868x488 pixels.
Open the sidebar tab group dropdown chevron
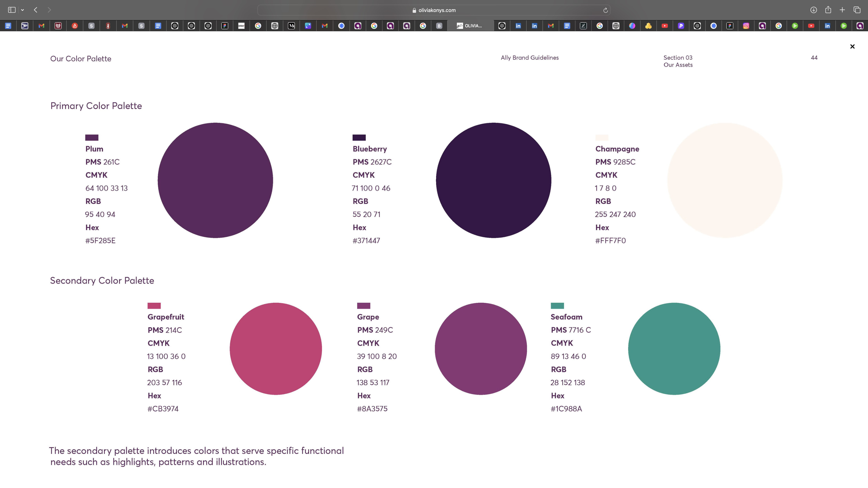tap(23, 10)
